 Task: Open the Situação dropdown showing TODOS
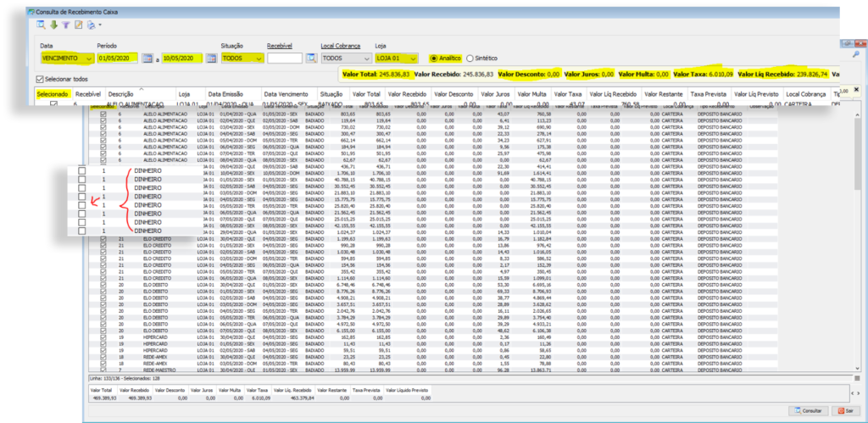click(242, 58)
